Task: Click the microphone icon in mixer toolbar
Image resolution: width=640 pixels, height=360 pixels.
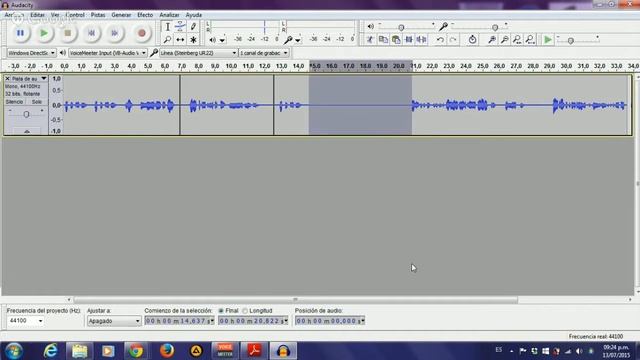Action: (x=443, y=27)
